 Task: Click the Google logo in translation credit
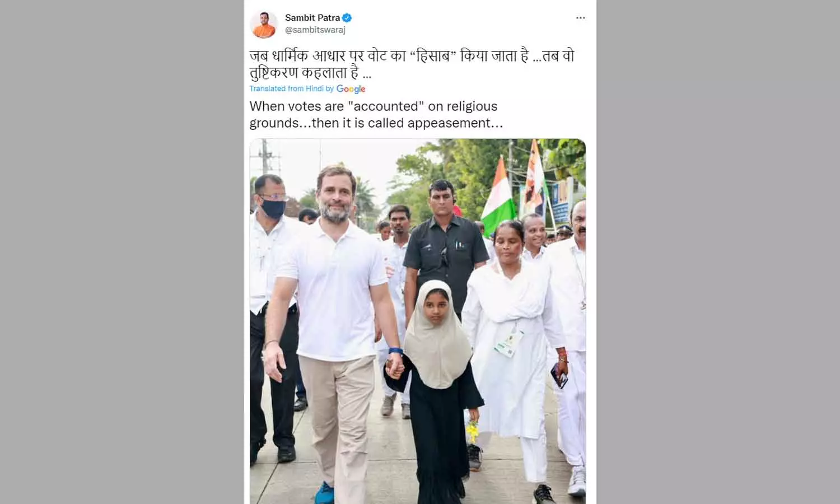(x=351, y=89)
